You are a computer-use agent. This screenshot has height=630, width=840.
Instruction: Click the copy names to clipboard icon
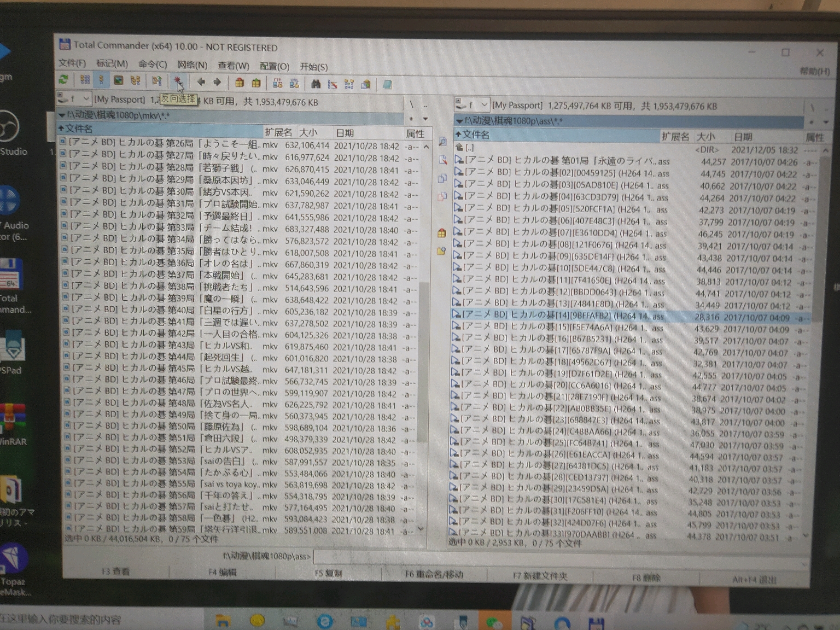pos(366,84)
